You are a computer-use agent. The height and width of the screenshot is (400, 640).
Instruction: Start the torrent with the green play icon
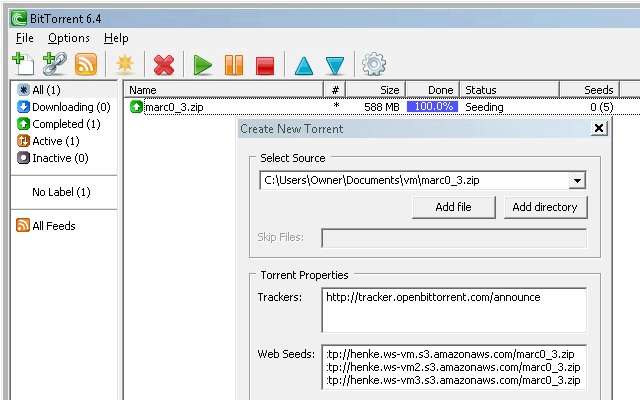tap(202, 65)
